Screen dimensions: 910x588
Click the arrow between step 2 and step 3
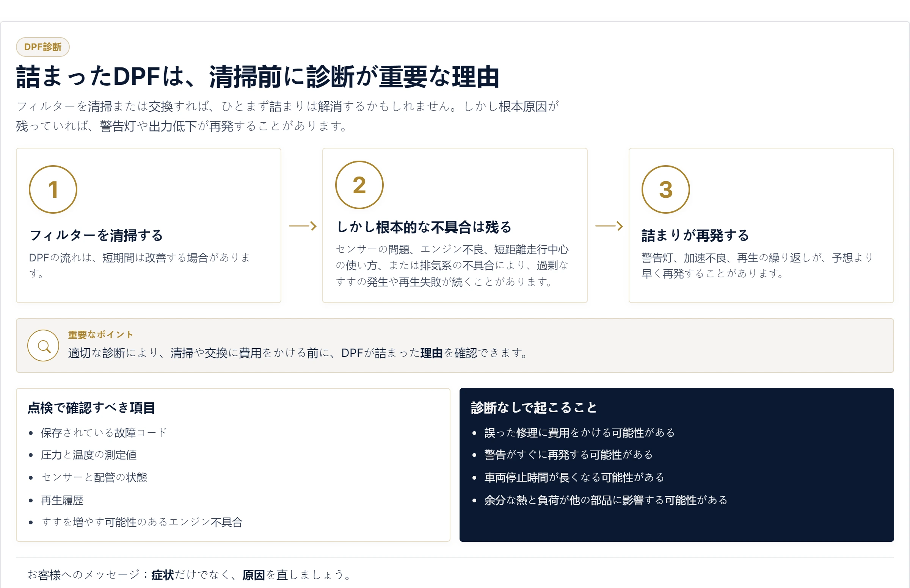[x=609, y=226]
